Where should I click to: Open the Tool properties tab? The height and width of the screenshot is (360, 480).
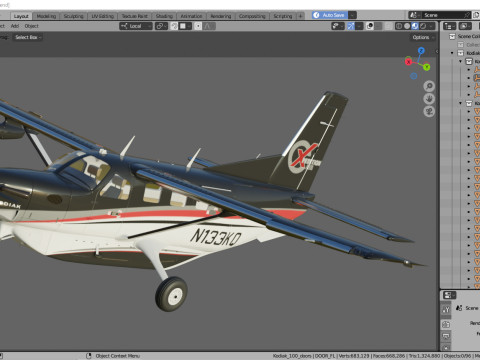pyautogui.click(x=446, y=310)
